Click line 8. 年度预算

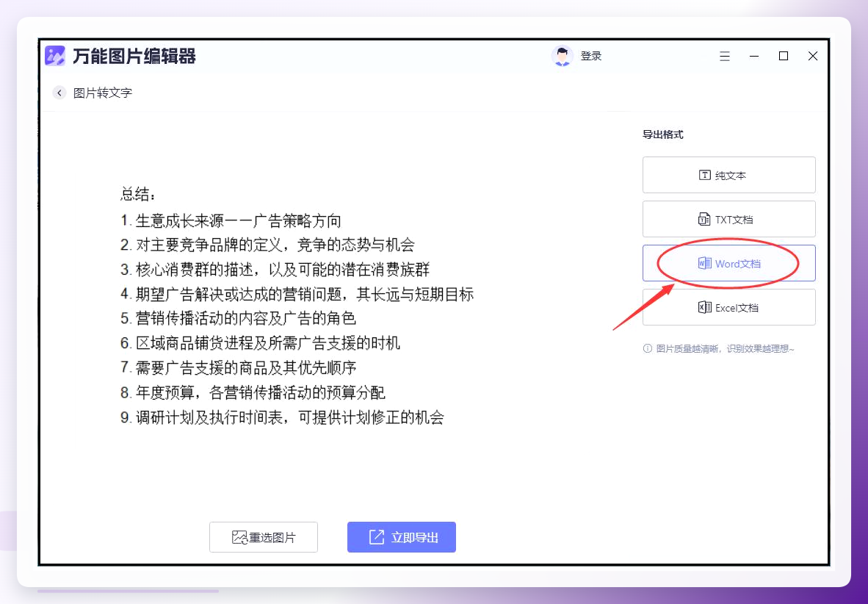click(253, 393)
